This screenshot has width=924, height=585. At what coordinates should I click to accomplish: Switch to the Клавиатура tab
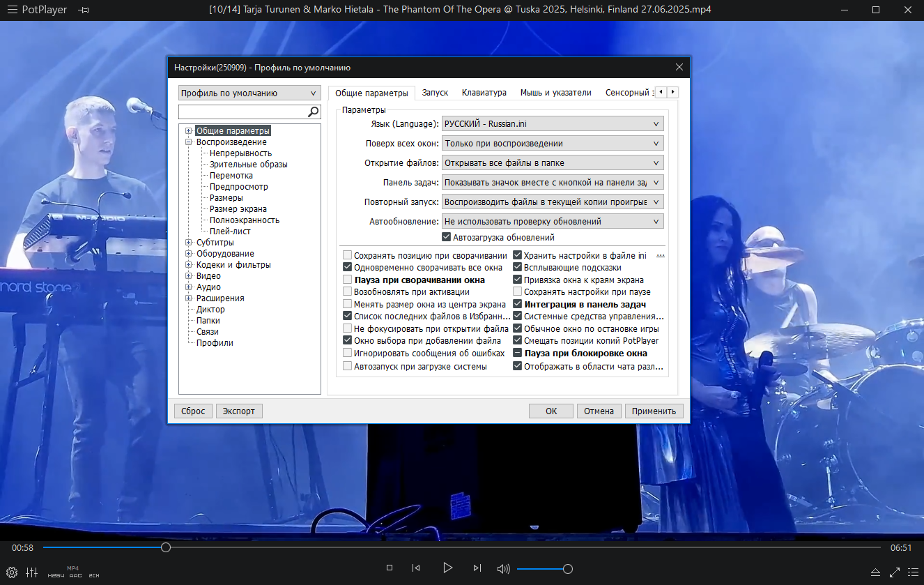[x=484, y=93]
